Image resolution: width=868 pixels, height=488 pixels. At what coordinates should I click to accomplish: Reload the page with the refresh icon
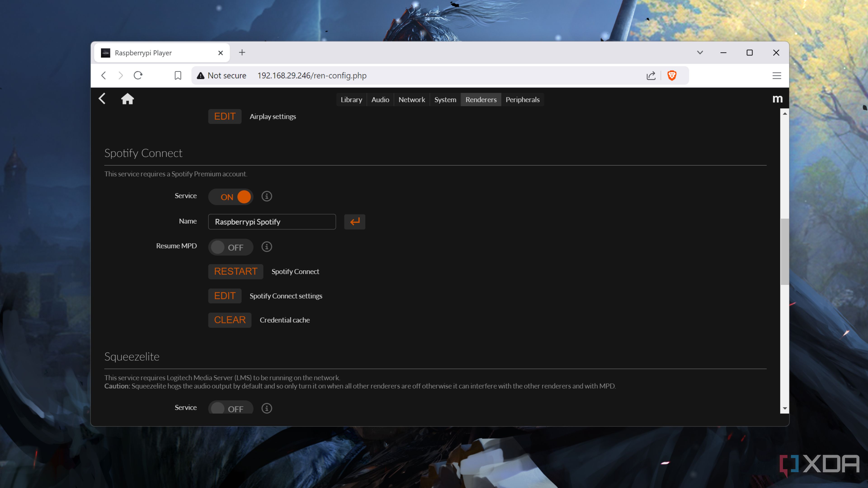point(138,75)
